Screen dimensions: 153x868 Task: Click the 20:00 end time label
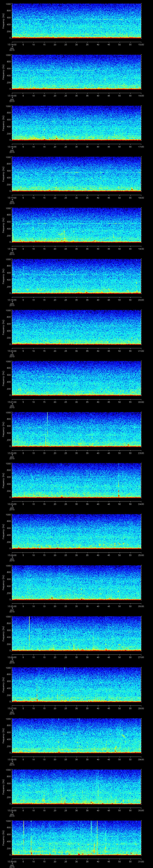point(141,300)
